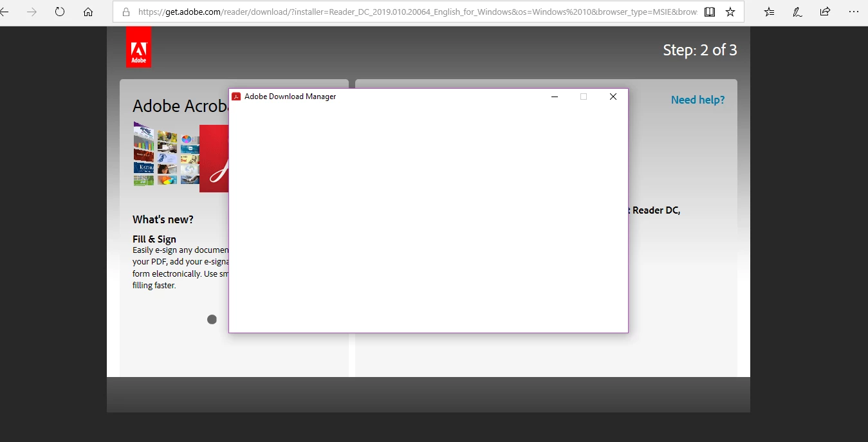Click the Adobe Download Manager title icon
Image resolution: width=868 pixels, height=442 pixels.
[236, 97]
